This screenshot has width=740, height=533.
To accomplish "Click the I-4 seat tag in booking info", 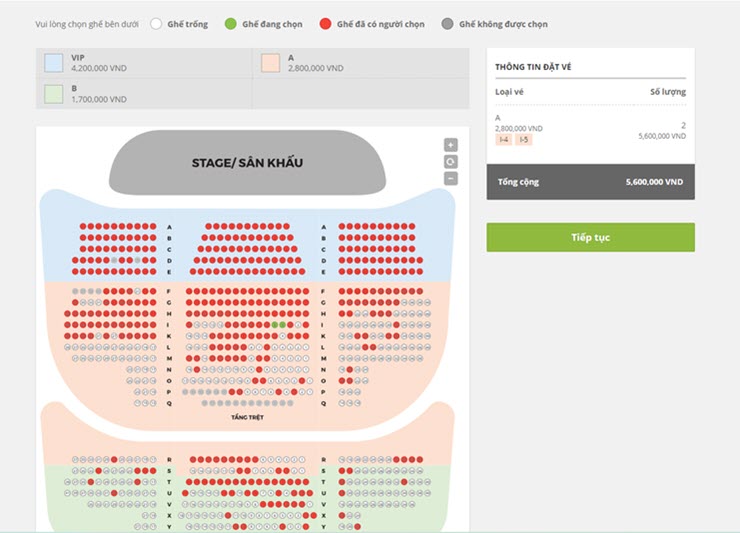I will (504, 140).
